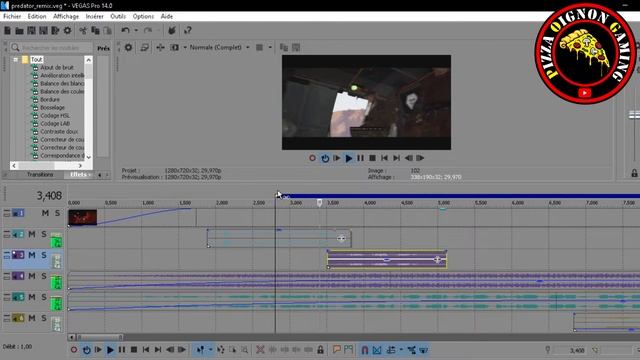
Task: Open the Insérer menu
Action: (94, 16)
